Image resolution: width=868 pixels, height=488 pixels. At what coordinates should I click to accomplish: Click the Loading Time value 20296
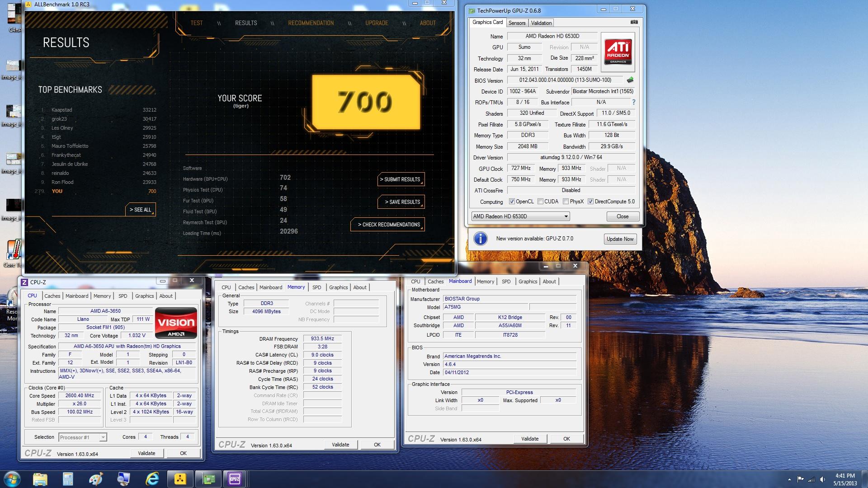(288, 231)
